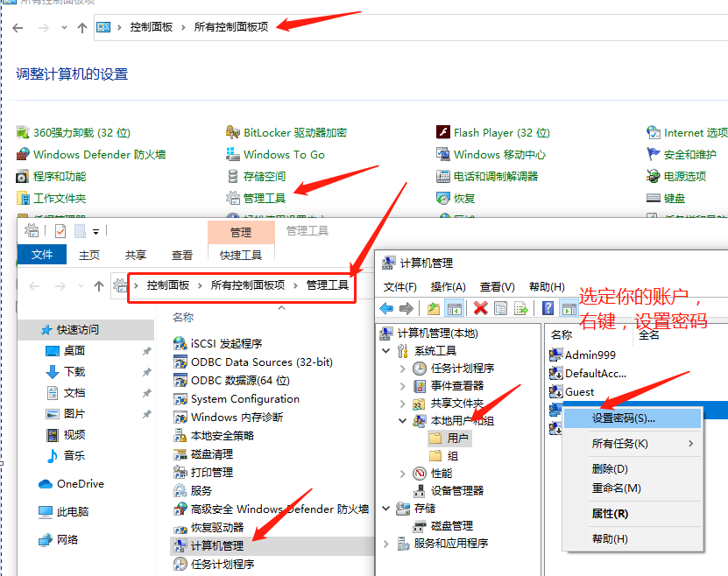Open the quick access toolbar customize dropdown
Screen dimensions: 728x576
(96, 231)
